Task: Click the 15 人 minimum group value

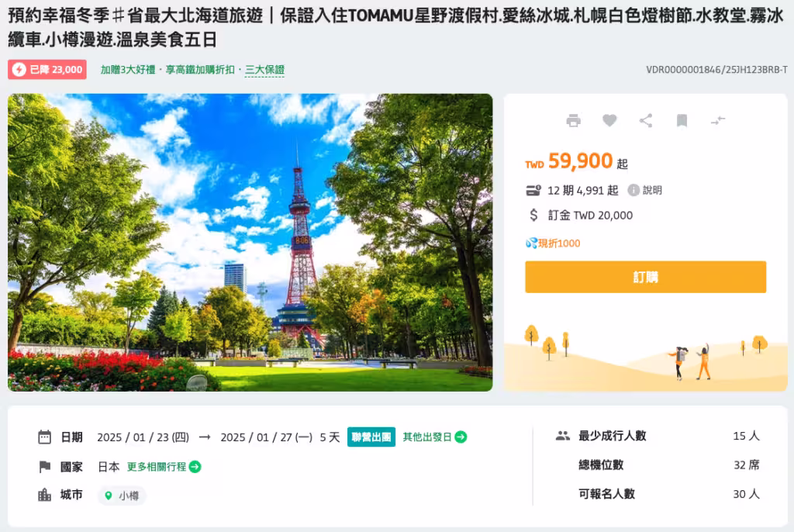Action: [747, 436]
